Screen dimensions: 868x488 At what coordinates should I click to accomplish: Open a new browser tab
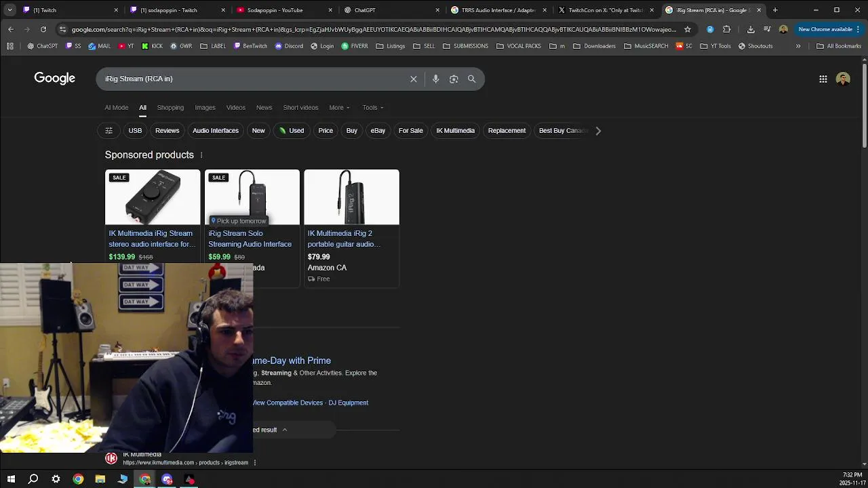pos(775,10)
